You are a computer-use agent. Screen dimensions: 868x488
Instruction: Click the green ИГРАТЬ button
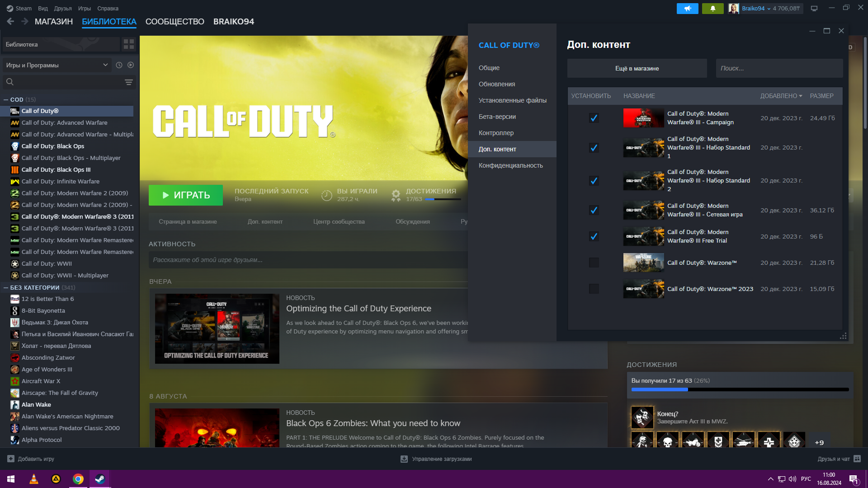(186, 195)
